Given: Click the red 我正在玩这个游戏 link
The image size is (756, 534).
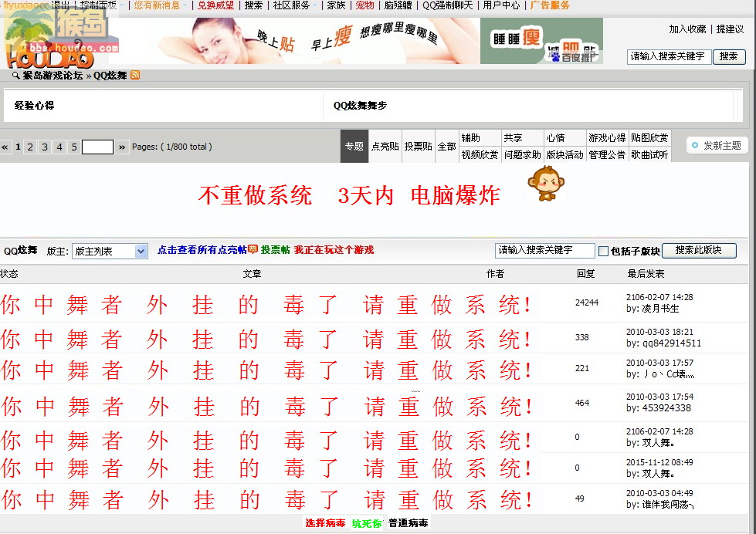Looking at the screenshot, I should tap(334, 250).
